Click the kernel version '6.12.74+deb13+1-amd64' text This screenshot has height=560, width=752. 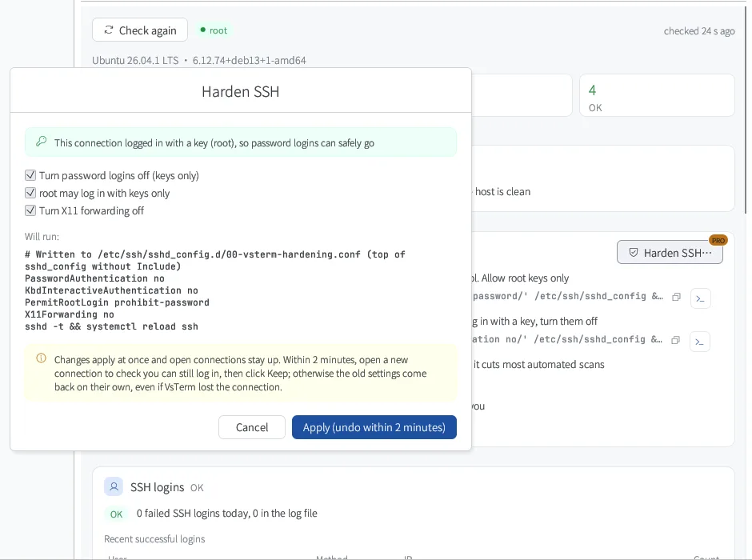coord(249,61)
